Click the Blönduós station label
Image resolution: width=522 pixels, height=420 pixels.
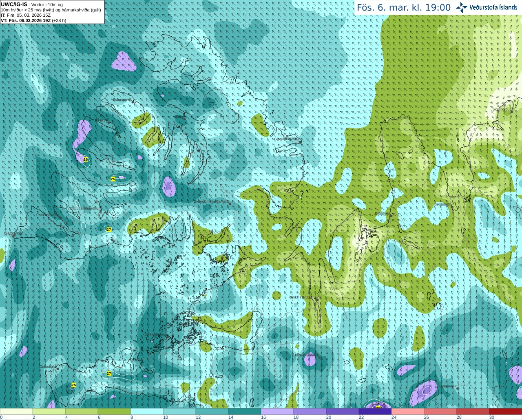[x=382, y=213]
